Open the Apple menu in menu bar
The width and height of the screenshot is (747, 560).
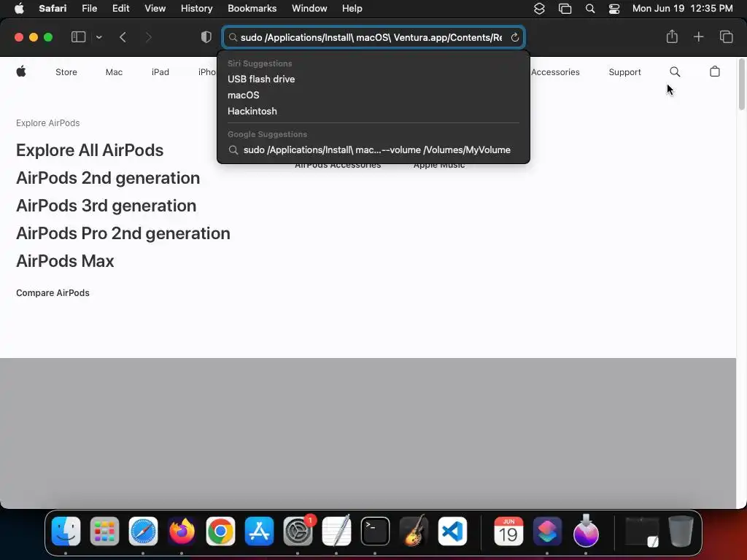[19, 9]
